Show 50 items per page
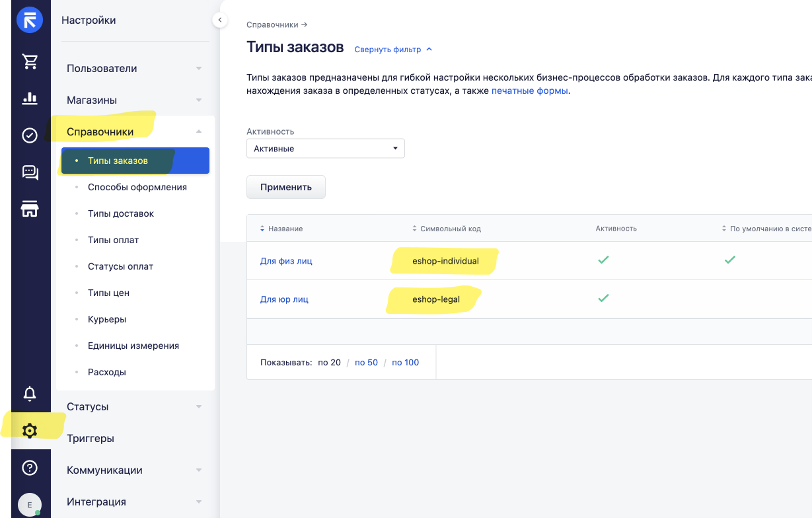The height and width of the screenshot is (518, 812). 366,362
